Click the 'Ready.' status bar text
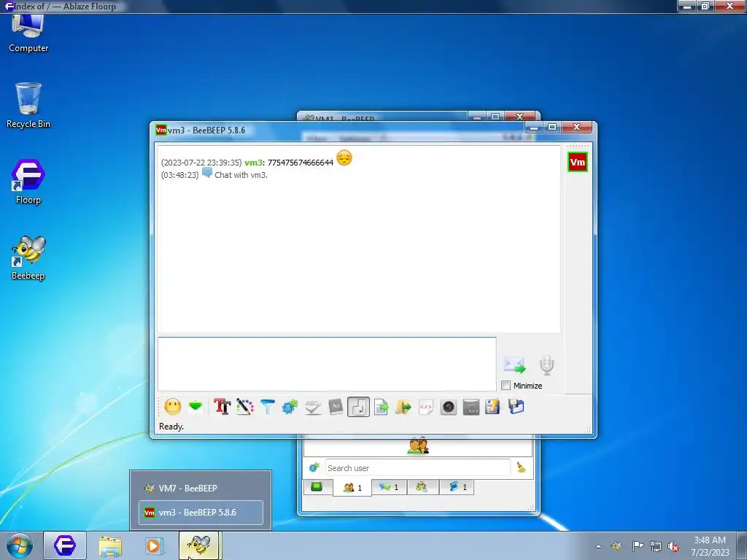This screenshot has width=747, height=560. [171, 427]
